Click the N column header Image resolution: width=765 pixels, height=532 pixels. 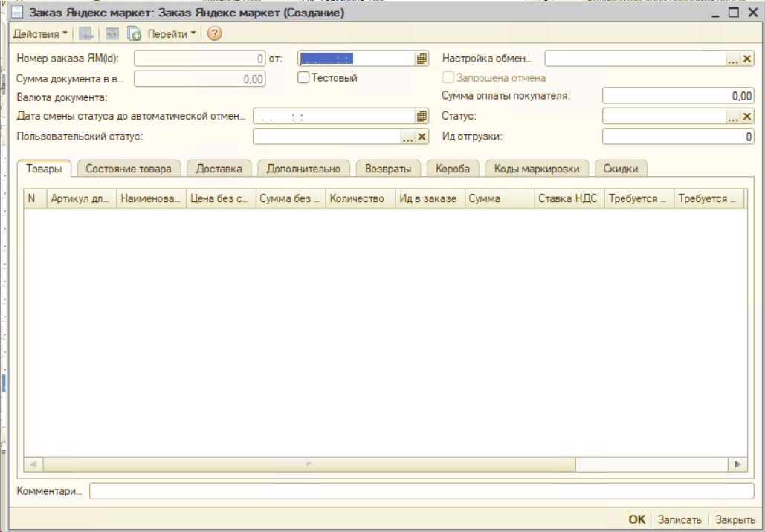click(35, 198)
